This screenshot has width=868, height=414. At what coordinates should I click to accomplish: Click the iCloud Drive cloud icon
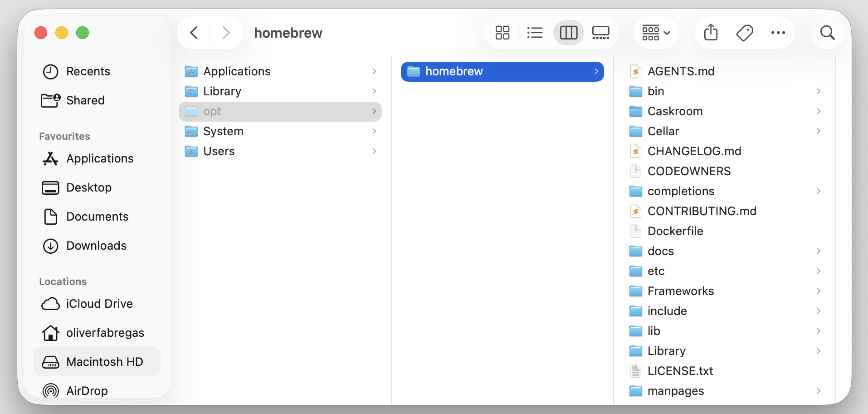point(50,304)
